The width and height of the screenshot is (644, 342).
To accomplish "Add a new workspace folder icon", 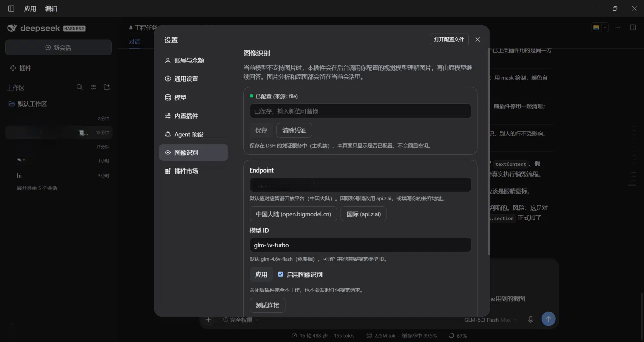I will (x=107, y=87).
